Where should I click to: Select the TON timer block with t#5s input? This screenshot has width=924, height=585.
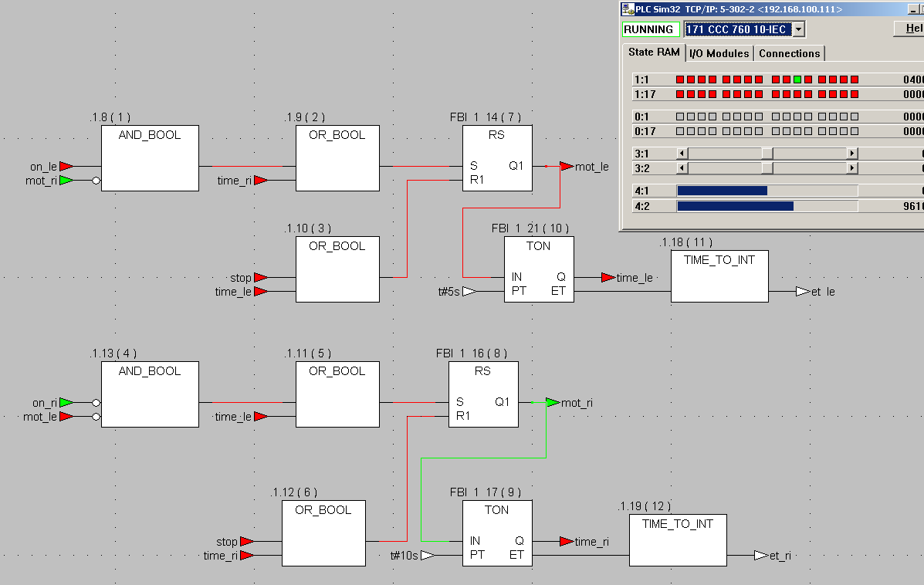540,269
